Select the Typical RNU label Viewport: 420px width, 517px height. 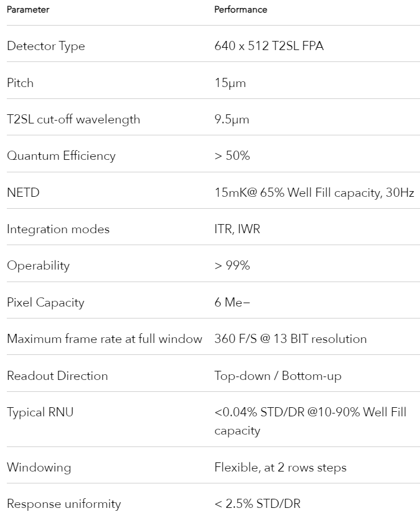[x=40, y=412]
